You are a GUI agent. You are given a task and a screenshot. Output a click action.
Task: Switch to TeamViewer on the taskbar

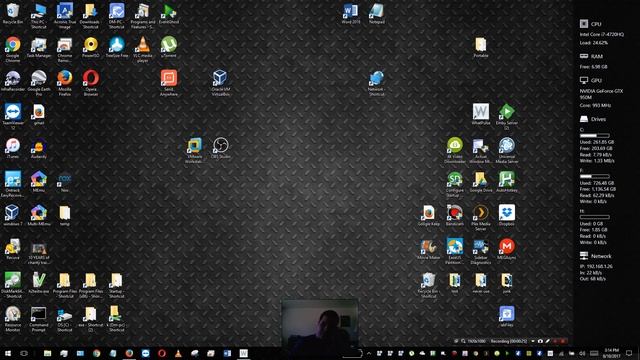tap(145, 353)
